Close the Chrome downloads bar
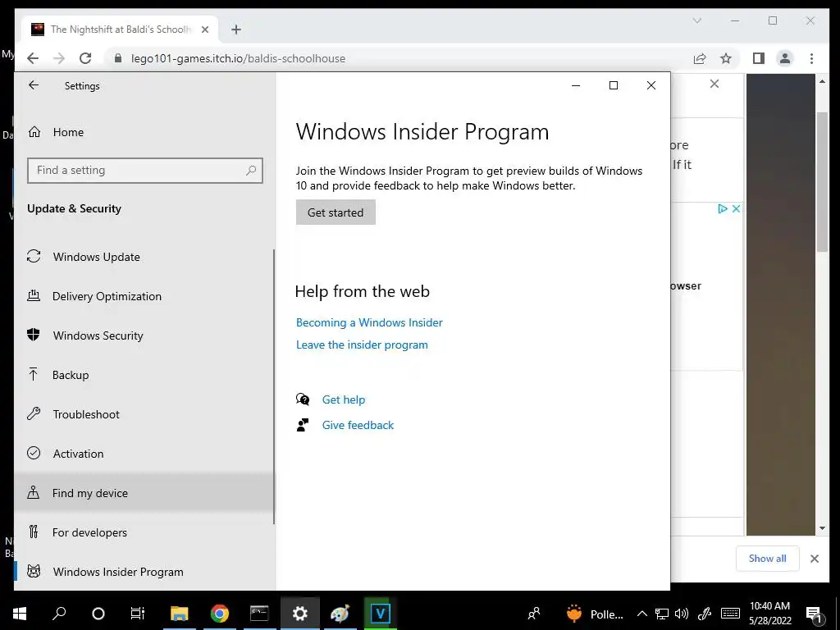This screenshot has width=840, height=630. tap(815, 559)
